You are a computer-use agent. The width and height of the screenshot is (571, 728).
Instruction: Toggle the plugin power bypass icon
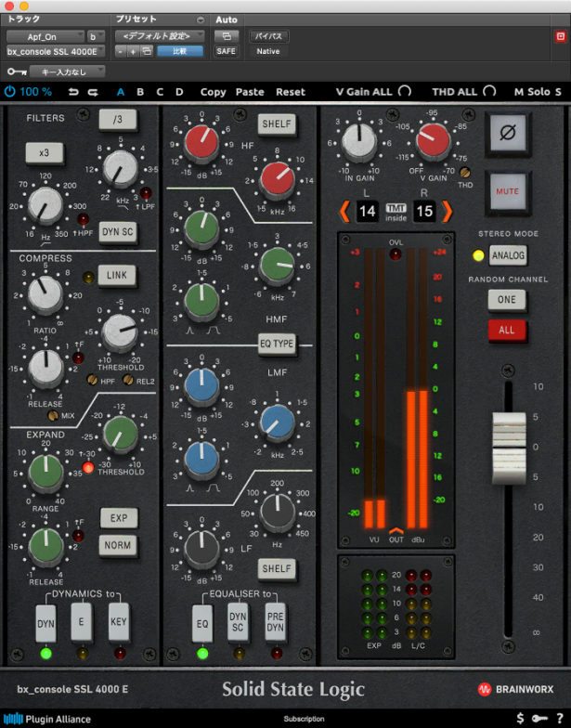point(9,91)
